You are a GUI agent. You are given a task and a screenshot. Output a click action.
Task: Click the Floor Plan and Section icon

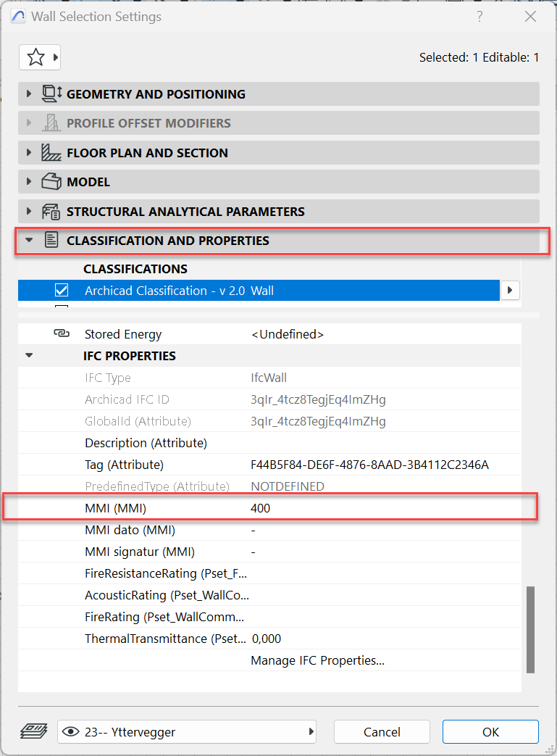click(x=51, y=152)
